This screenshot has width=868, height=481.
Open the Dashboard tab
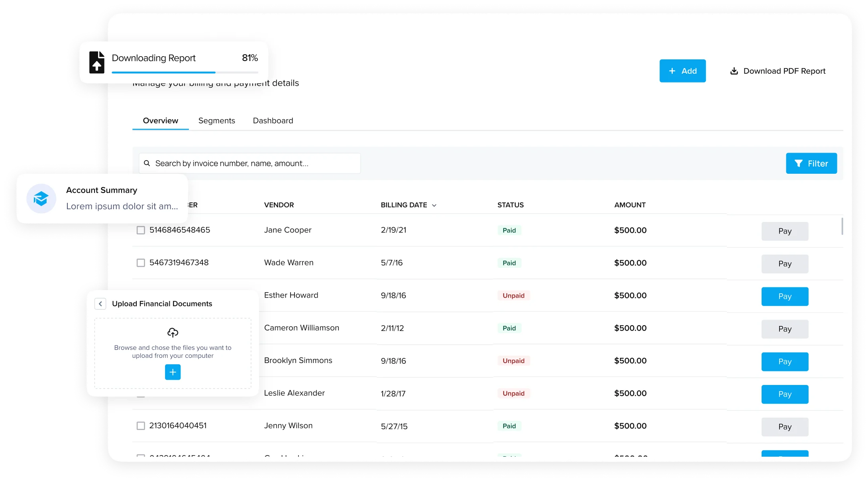[x=273, y=121]
